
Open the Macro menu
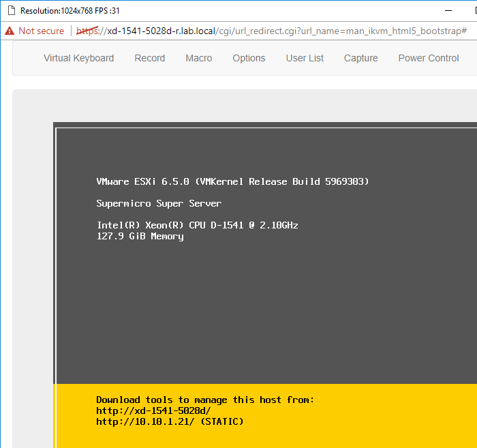(199, 58)
